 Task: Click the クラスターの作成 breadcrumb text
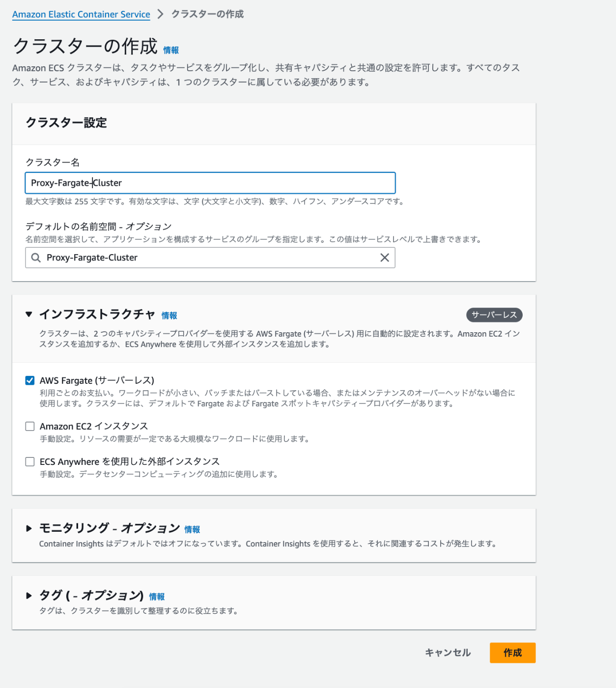(207, 14)
